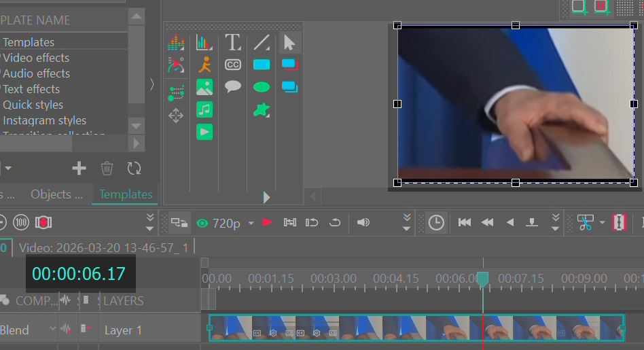Switch to the Templates tab
The width and height of the screenshot is (644, 350).
(x=126, y=194)
